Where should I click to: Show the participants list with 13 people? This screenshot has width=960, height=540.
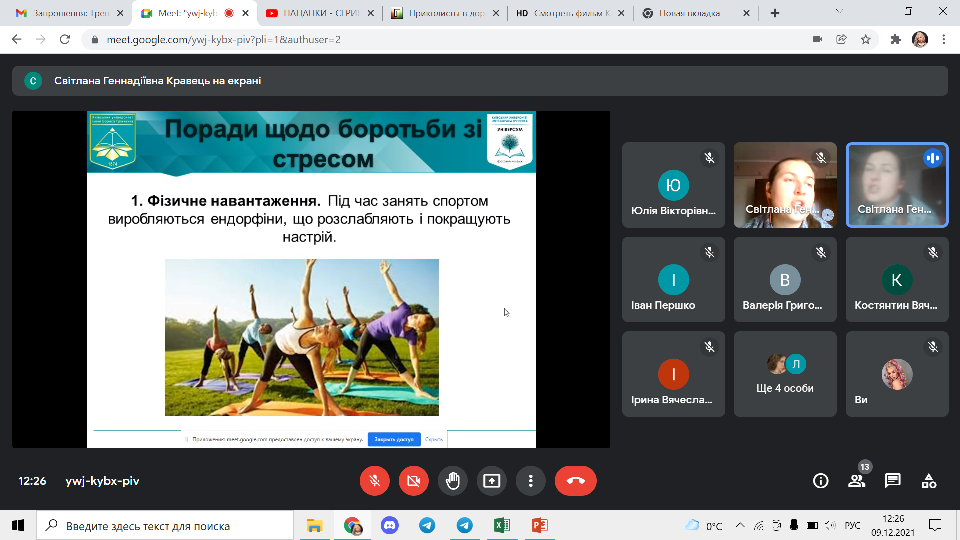click(x=857, y=481)
